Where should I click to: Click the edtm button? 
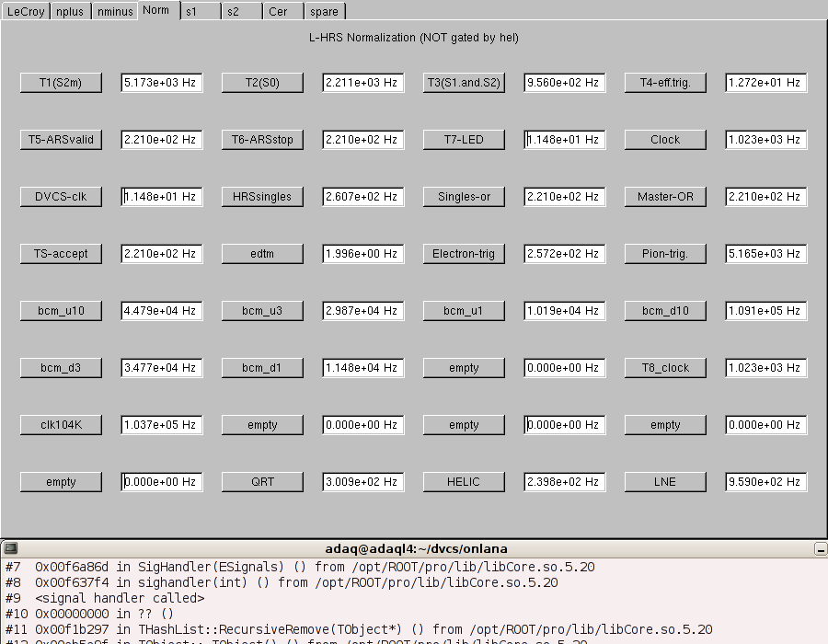(x=262, y=254)
